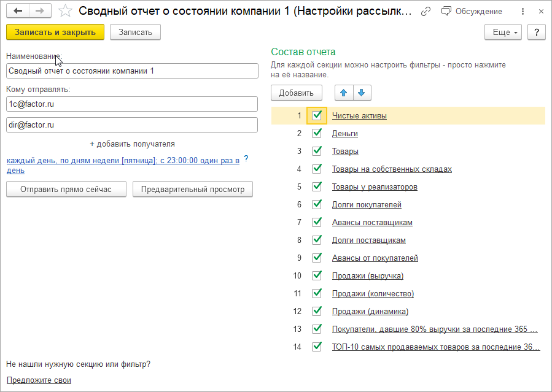This screenshot has width=552, height=392.
Task: Copy link via the chain icon
Action: 426,12
